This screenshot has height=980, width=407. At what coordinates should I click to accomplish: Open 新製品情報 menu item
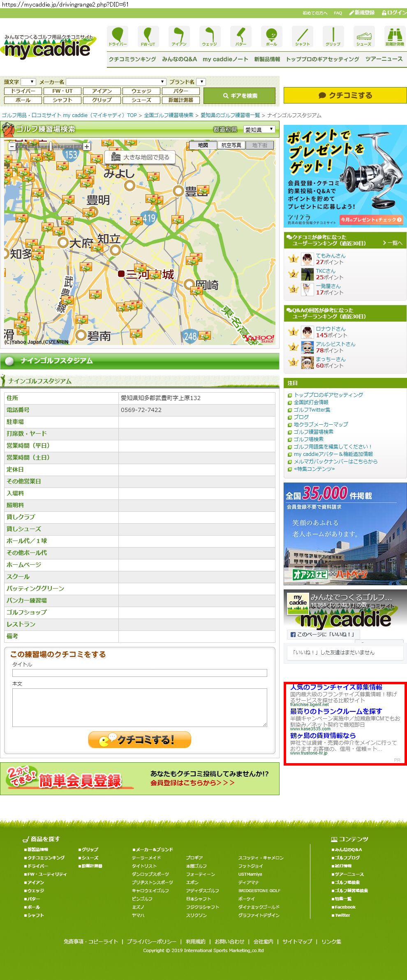(x=267, y=59)
